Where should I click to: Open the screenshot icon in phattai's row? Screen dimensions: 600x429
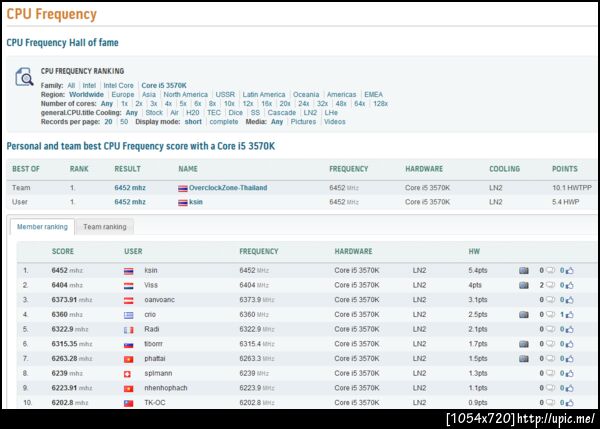click(x=524, y=359)
